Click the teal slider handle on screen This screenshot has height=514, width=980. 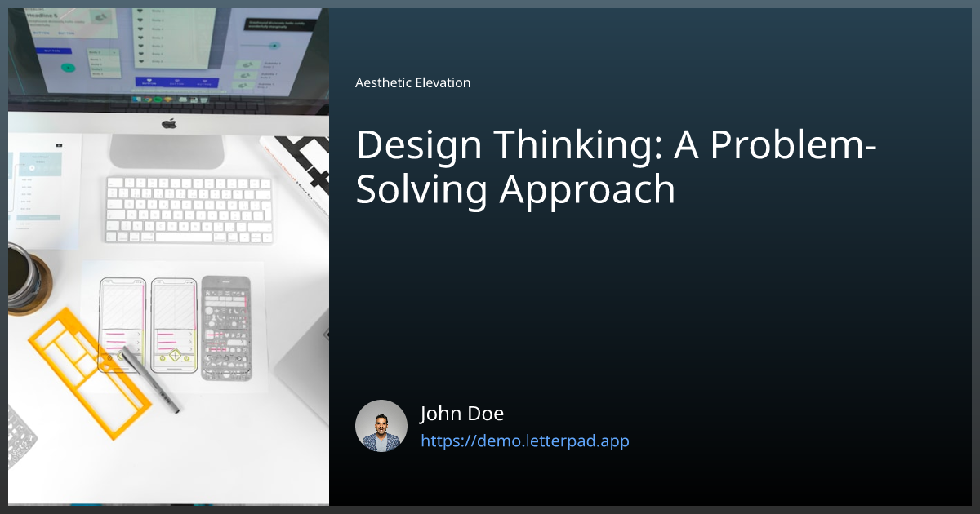pyautogui.click(x=274, y=44)
